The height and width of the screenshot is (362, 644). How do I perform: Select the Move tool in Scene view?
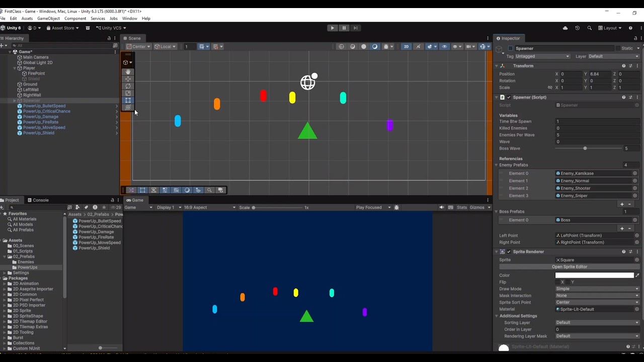[128, 79]
